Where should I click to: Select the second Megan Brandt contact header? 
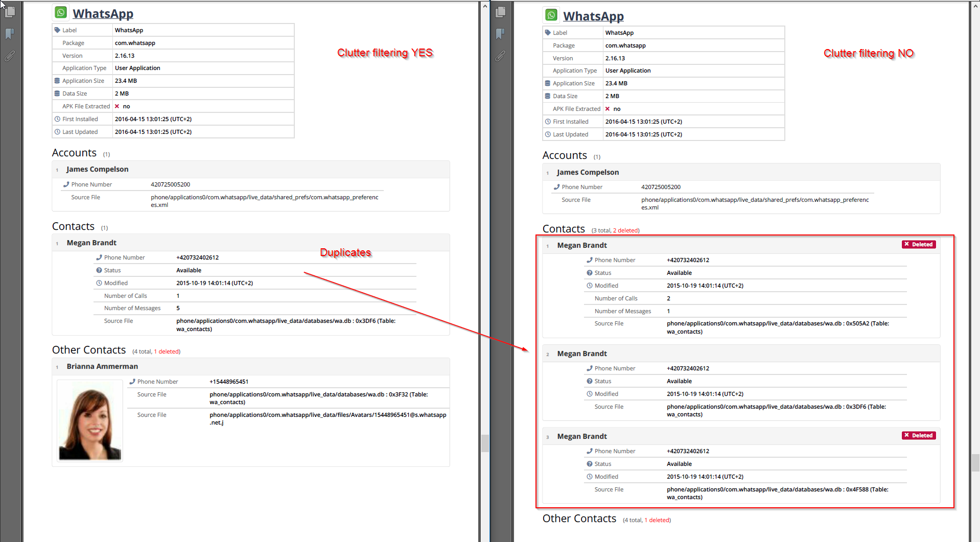[582, 354]
